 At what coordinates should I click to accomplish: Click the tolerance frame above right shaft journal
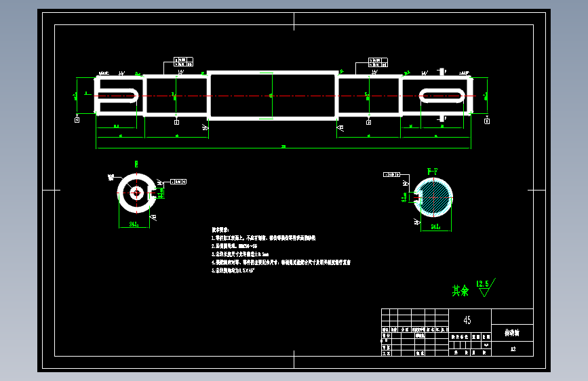[378, 62]
